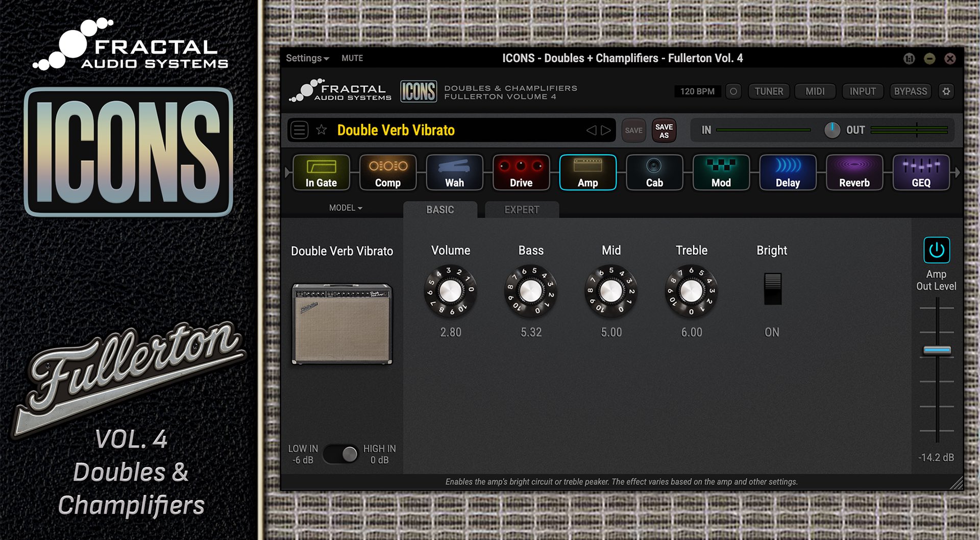Select the Reverb effect block

[x=854, y=173]
